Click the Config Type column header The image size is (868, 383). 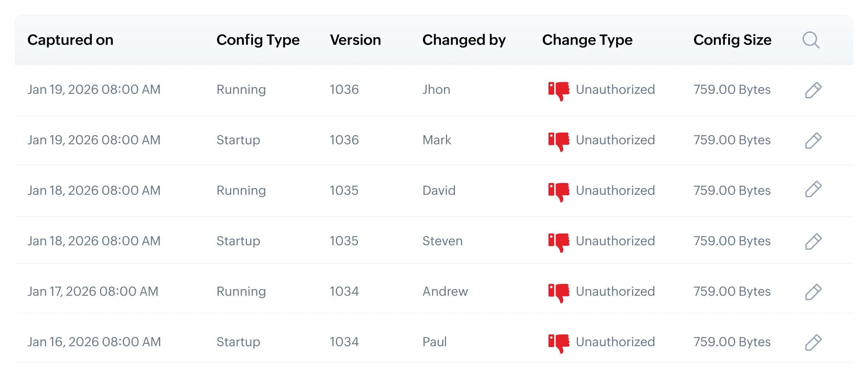coord(258,40)
